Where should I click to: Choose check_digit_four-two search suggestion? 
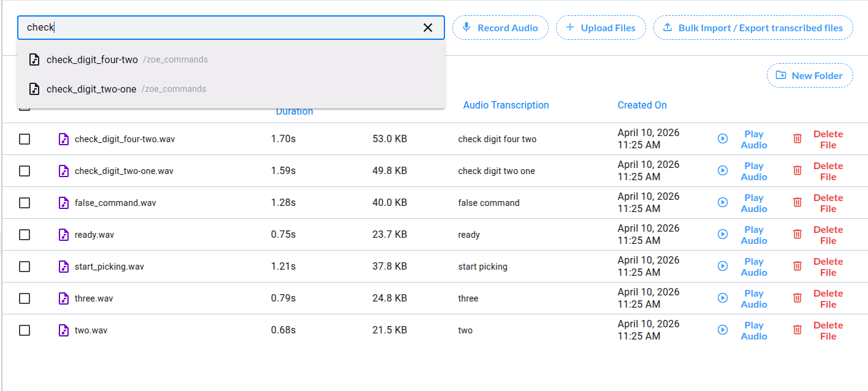(92, 59)
